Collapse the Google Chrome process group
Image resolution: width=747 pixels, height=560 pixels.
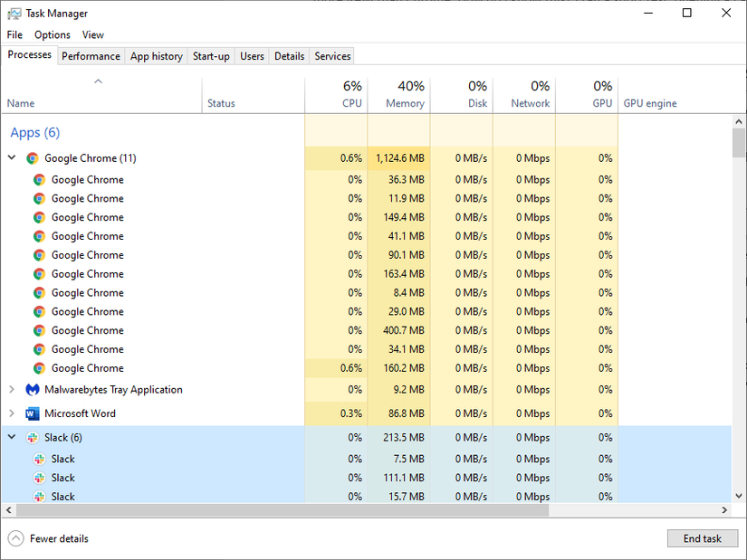pyautogui.click(x=11, y=157)
